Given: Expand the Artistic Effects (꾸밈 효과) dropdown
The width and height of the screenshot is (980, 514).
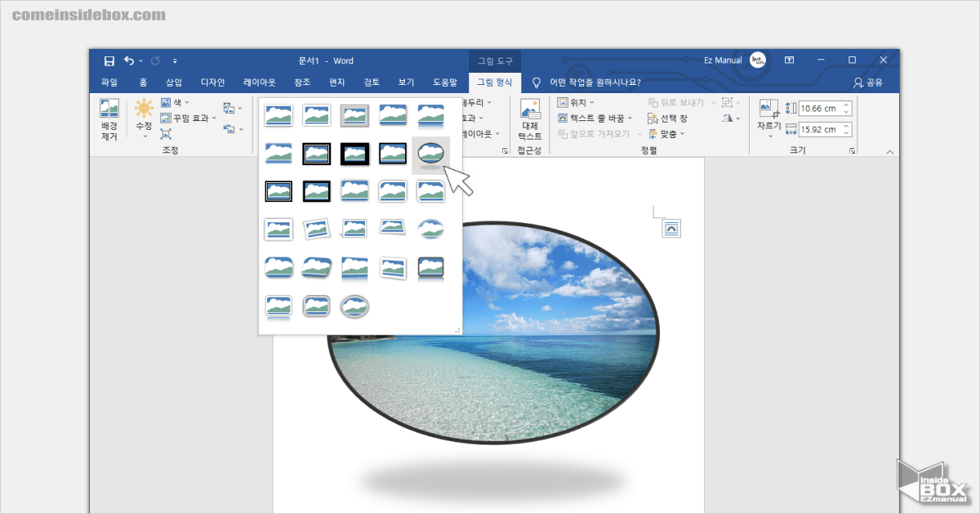Looking at the screenshot, I should tap(189, 118).
